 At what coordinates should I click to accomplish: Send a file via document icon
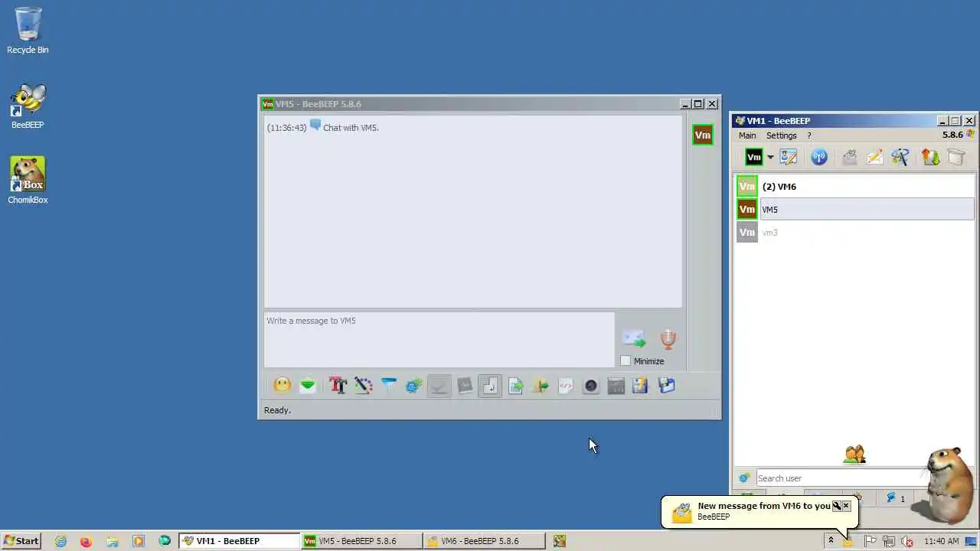(515, 386)
